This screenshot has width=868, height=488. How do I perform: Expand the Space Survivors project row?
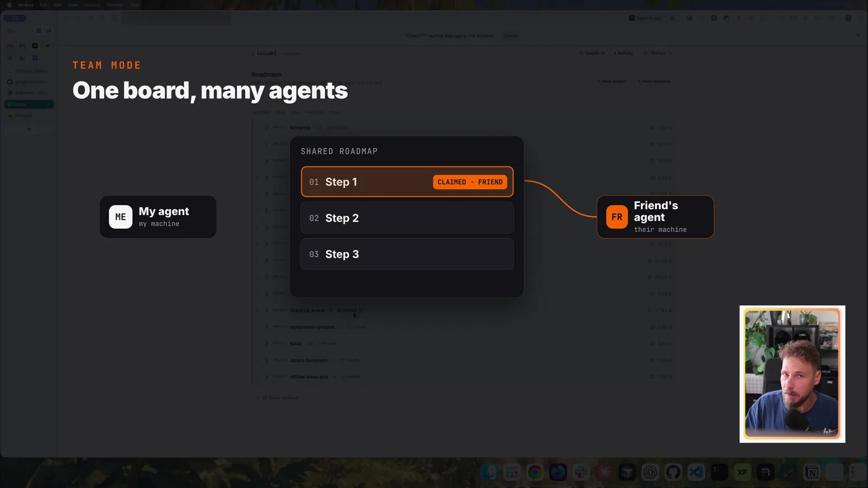pyautogui.click(x=266, y=360)
